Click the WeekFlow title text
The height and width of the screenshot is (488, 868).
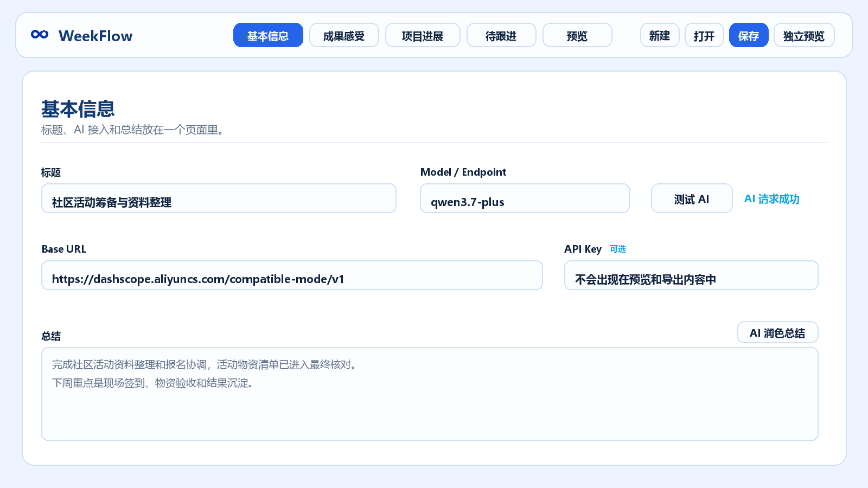coord(95,36)
